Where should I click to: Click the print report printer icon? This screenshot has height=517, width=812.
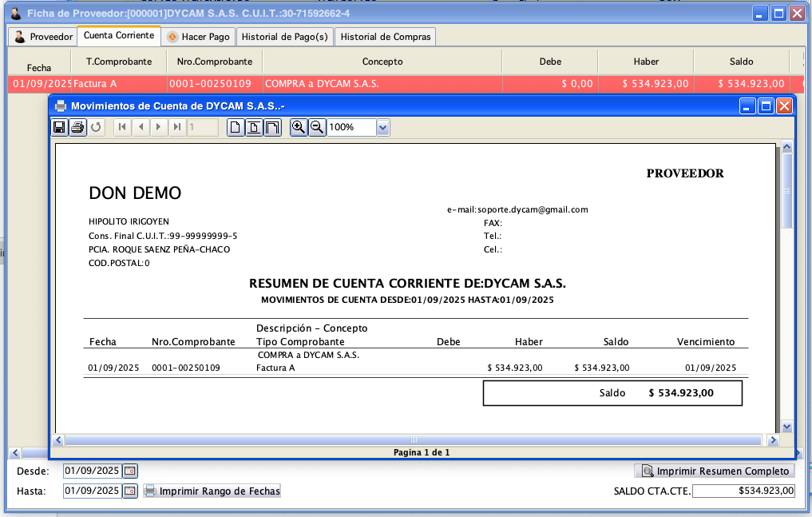[x=77, y=127]
